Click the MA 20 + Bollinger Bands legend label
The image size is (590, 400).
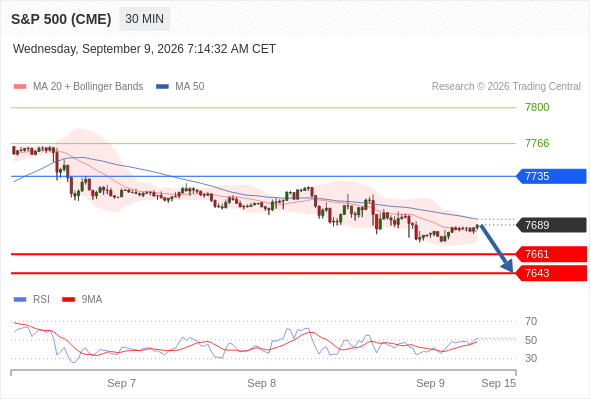88,87
